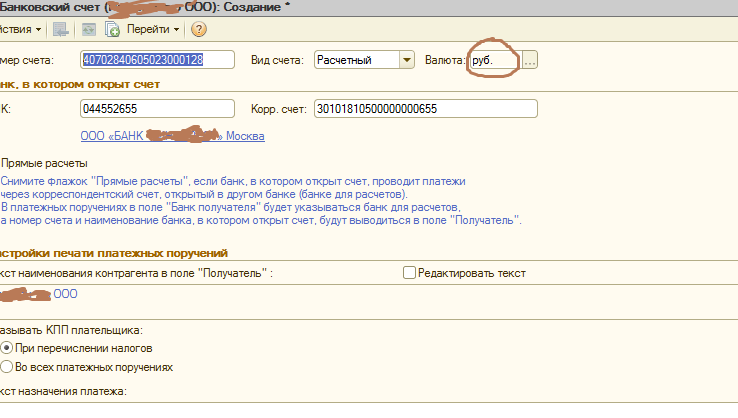Select Во всех платежных поручениях radio button
Image resolution: width=738 pixels, height=418 pixels.
[x=7, y=367]
